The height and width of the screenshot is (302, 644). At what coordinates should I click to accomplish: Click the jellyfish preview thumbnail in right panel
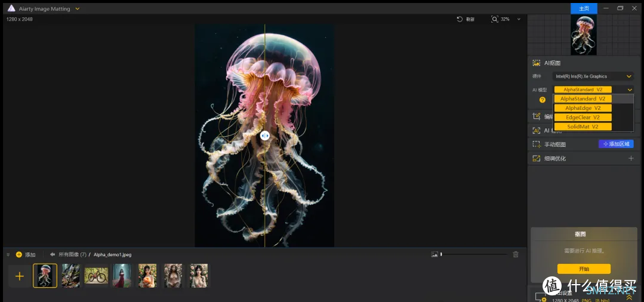[x=584, y=35]
